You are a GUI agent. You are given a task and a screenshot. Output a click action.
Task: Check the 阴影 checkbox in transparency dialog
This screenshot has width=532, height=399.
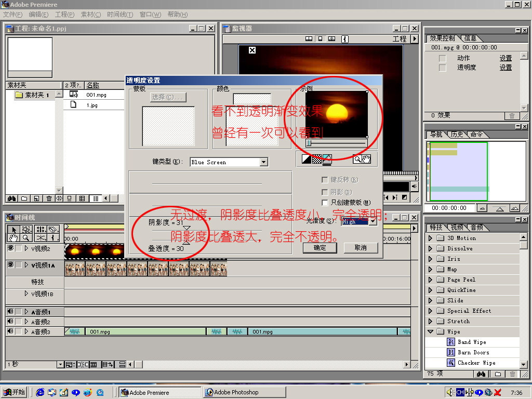pos(325,192)
